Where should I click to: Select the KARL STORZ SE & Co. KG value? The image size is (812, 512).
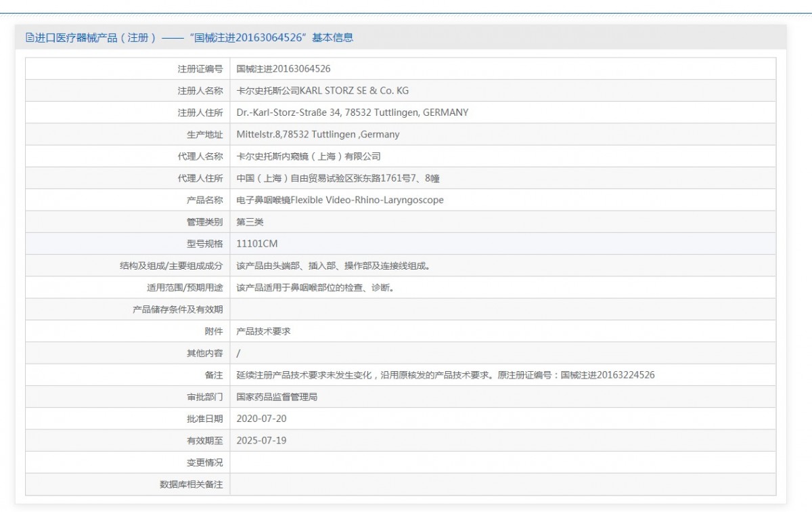point(322,91)
